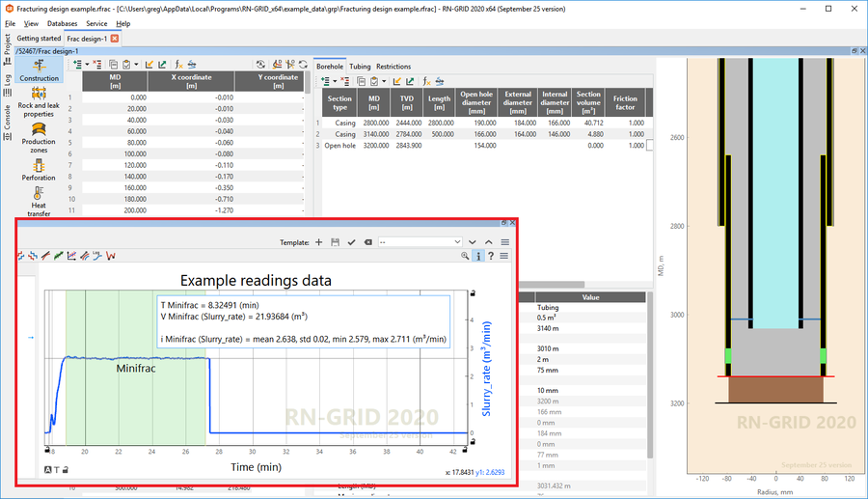Click the save template icon
Image resolution: width=868 pixels, height=499 pixels.
(335, 242)
